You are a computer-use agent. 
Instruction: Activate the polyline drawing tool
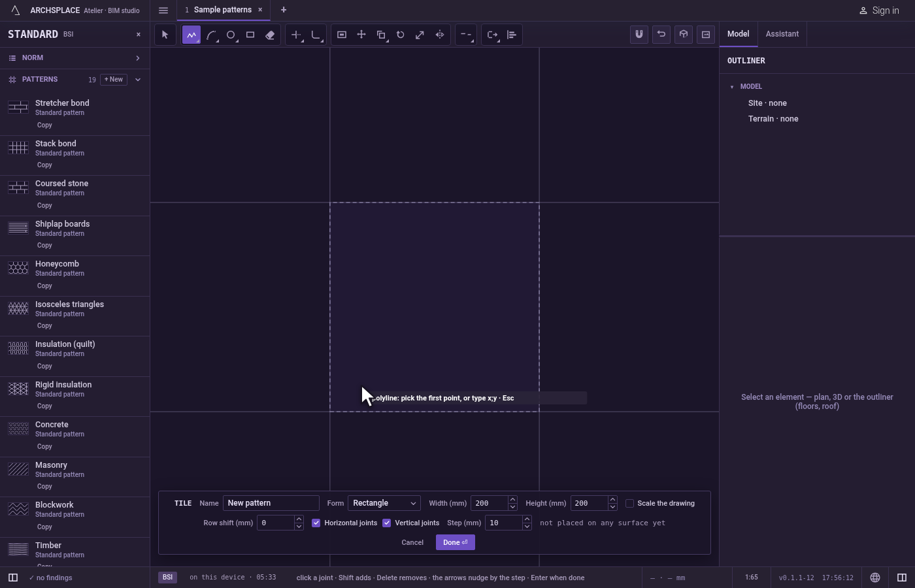(x=191, y=35)
